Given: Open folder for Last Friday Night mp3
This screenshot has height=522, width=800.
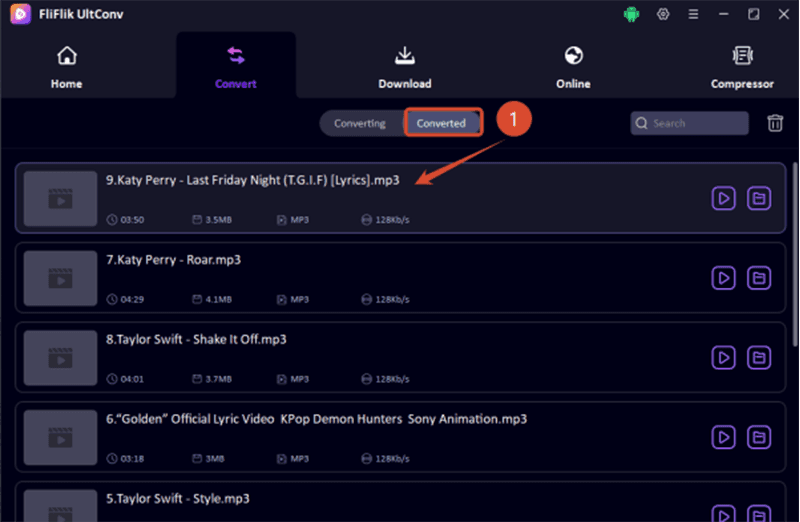Looking at the screenshot, I should click(x=759, y=198).
